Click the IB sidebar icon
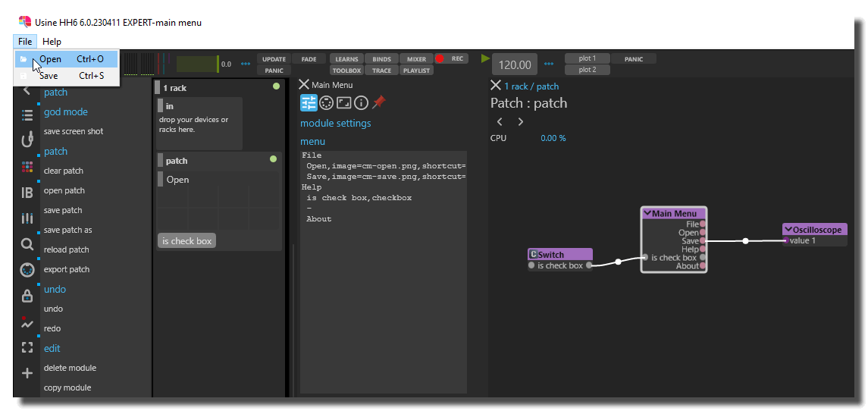The image size is (868, 411). tap(27, 192)
